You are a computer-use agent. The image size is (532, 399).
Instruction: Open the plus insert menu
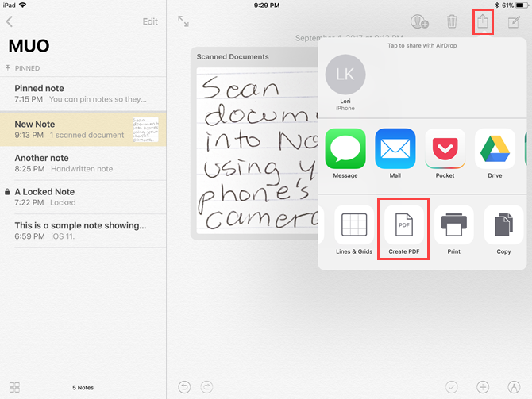pos(483,387)
